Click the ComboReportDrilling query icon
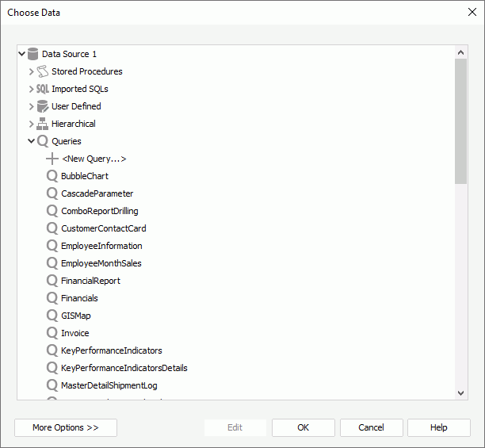This screenshot has height=448, width=485. [x=52, y=211]
